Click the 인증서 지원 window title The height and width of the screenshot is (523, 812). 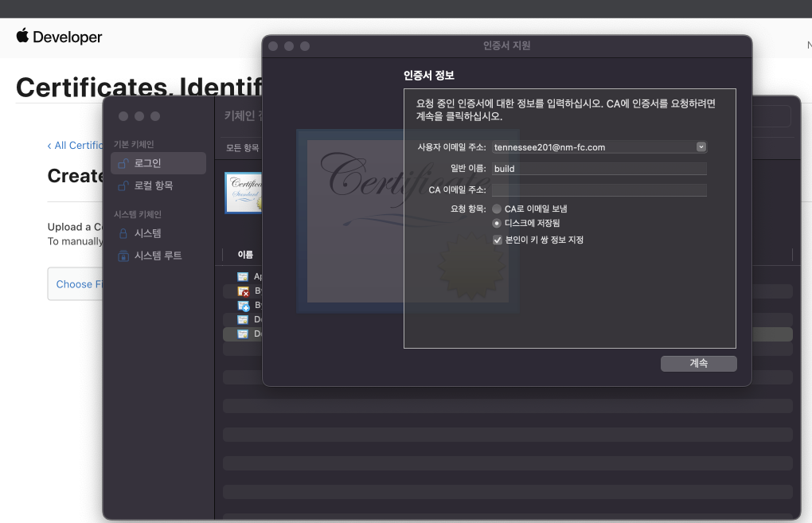pos(507,45)
